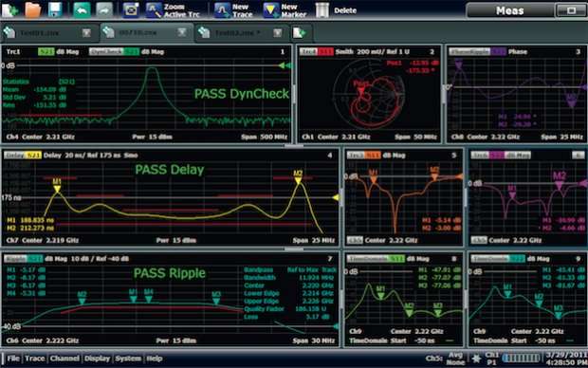Screen dimensions: 588x368
Task: Close the third setup tab
Action: (x=278, y=33)
